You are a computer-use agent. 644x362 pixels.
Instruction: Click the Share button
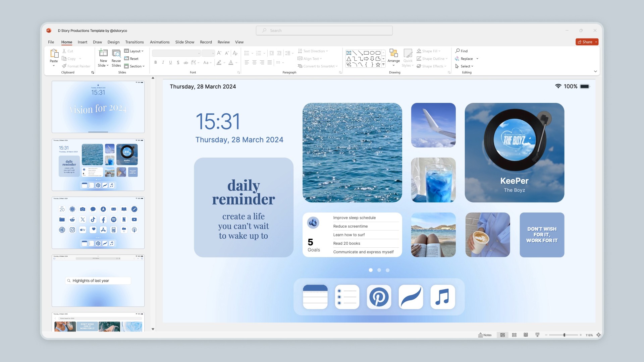click(x=585, y=42)
